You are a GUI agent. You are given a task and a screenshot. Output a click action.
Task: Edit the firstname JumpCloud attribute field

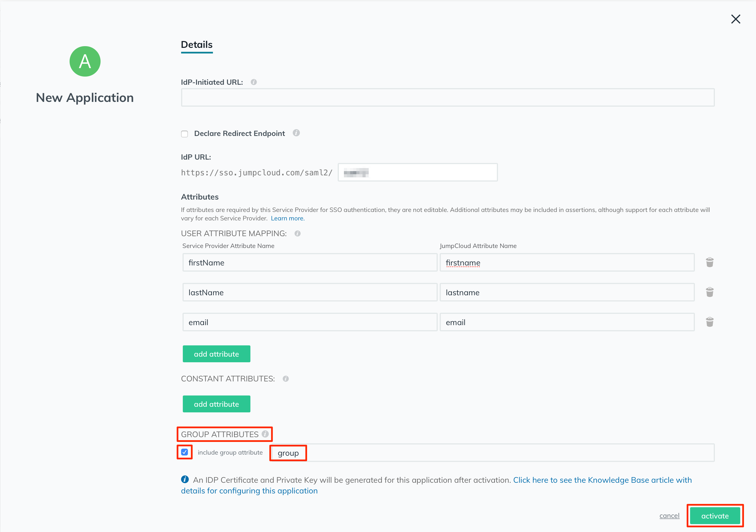pyautogui.click(x=567, y=262)
